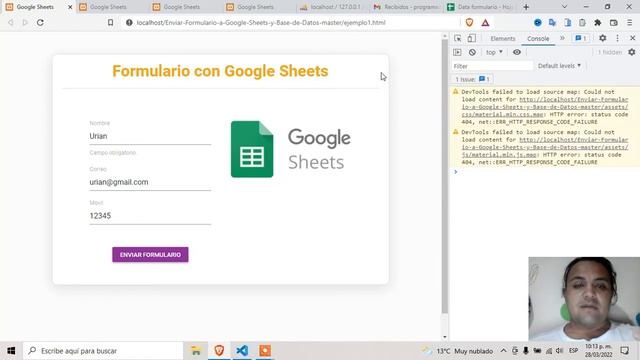
Task: Open Visual Studio Code from the taskbar
Action: (x=242, y=351)
